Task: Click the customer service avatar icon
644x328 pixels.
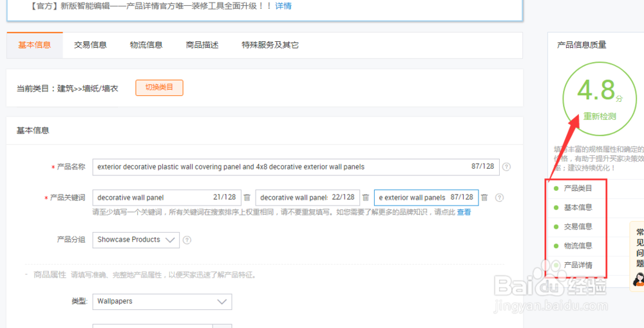Action: pos(638,280)
